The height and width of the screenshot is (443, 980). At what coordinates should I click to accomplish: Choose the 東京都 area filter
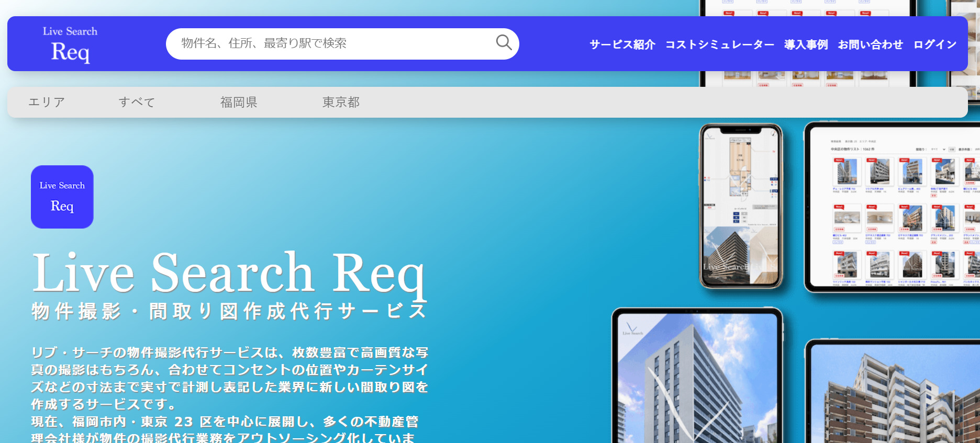[x=341, y=103]
